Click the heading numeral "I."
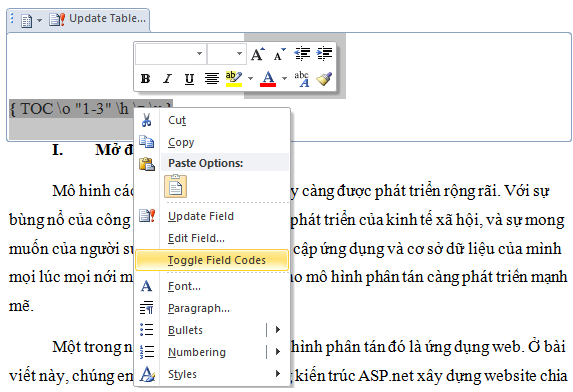 (58, 149)
